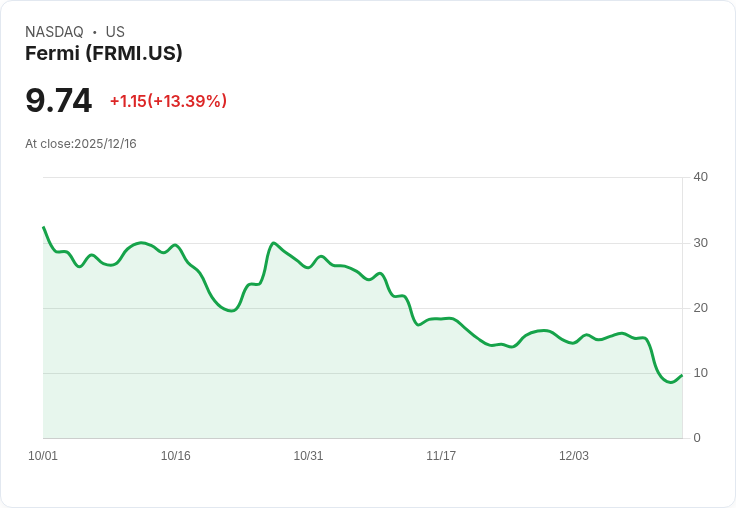Click the 10/31 date axis label
The width and height of the screenshot is (736, 508).
click(308, 456)
